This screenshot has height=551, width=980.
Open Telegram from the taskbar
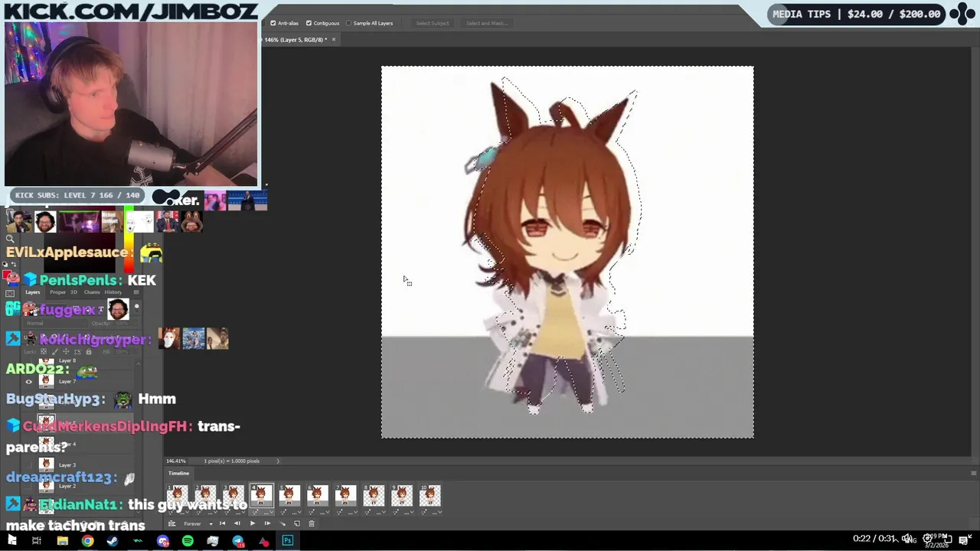237,541
